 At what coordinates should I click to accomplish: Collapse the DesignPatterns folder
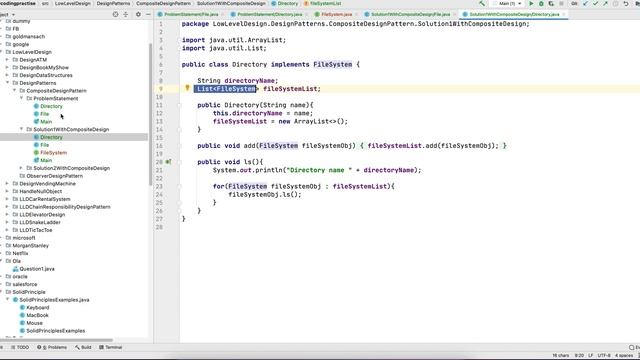click(x=7, y=83)
